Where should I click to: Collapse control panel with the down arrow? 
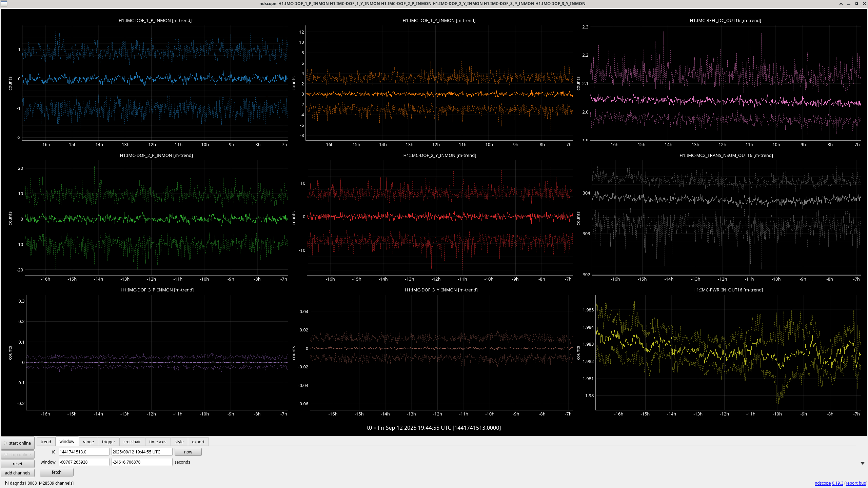(863, 463)
